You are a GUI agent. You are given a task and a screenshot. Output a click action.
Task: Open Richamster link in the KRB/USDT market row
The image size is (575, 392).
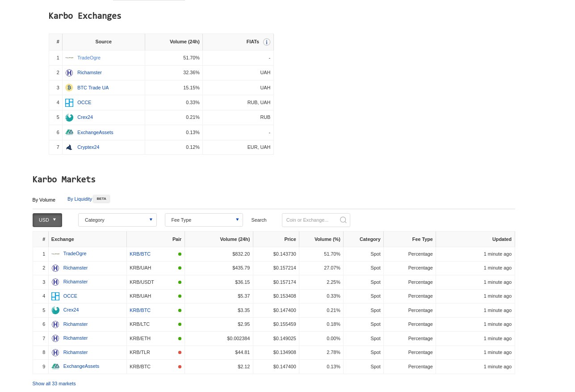tap(76, 282)
